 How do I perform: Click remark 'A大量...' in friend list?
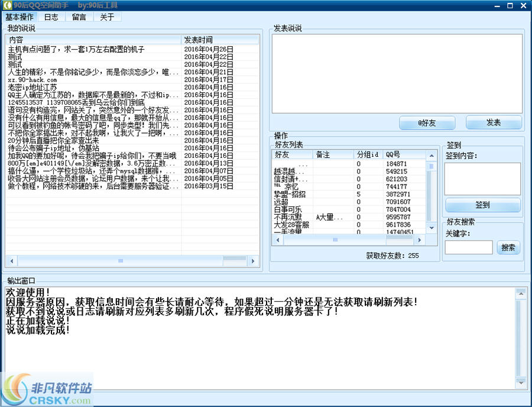tap(329, 217)
